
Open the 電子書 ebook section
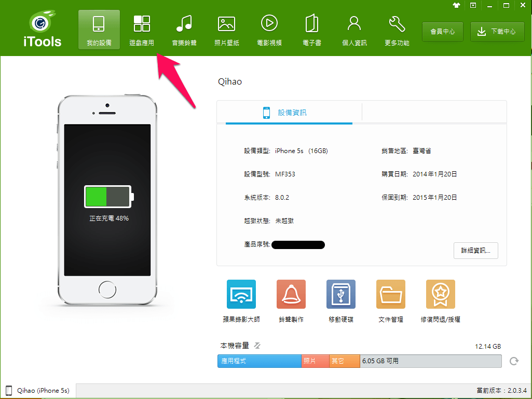(312, 30)
